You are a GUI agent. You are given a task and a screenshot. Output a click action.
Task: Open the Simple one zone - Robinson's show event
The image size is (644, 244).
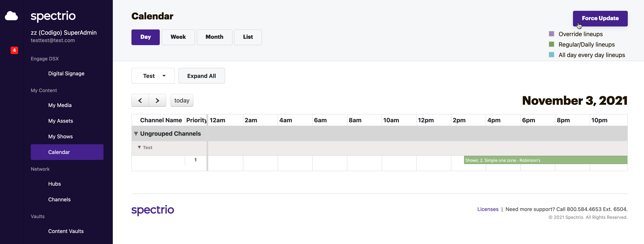coord(546,160)
